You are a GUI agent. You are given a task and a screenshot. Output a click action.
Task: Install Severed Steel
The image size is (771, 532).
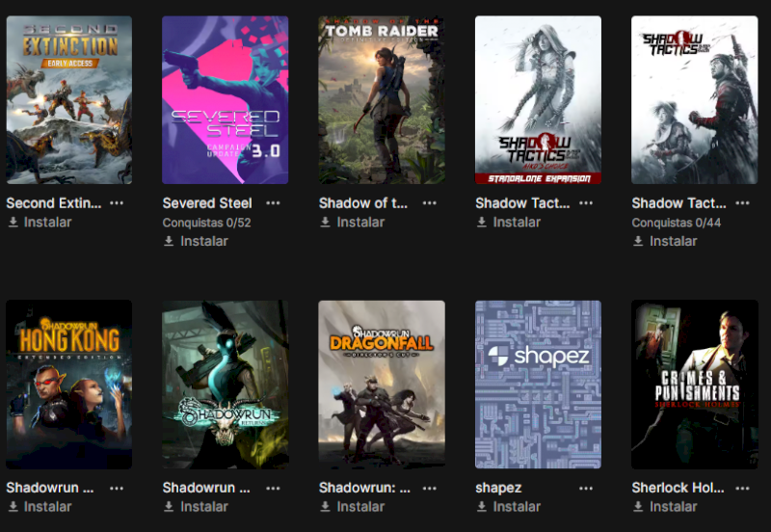click(197, 241)
